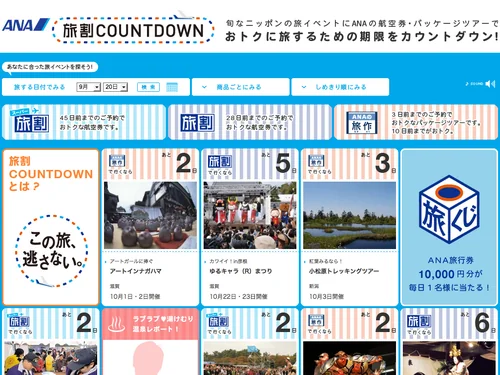Open the 小松原トレッキングツアー pond photo
The image size is (500, 375).
(350, 215)
